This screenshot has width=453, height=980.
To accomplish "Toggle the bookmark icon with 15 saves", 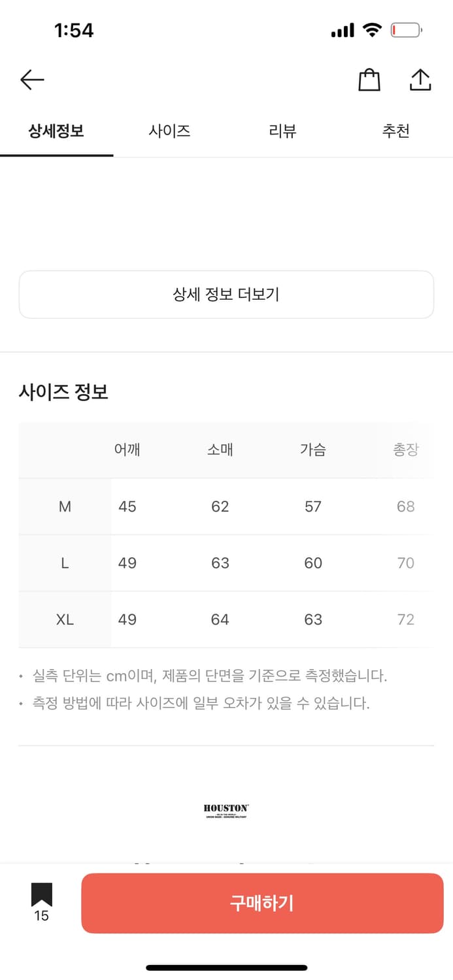I will 41,894.
